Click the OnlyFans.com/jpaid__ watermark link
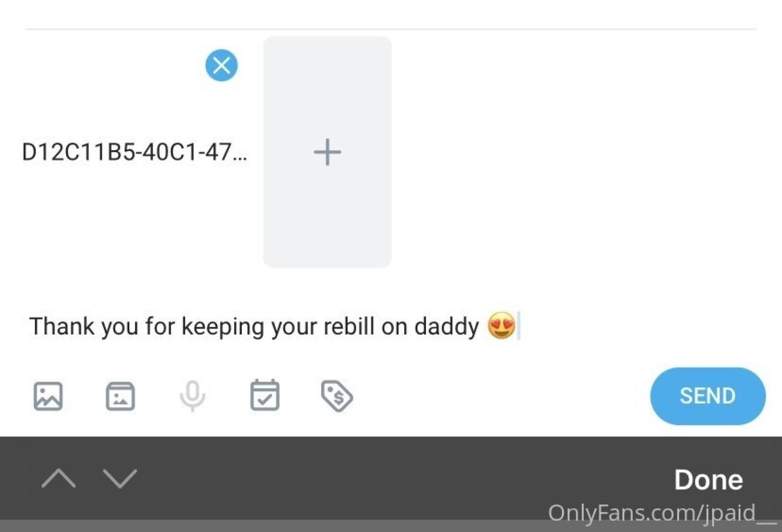The image size is (782, 532). click(x=661, y=513)
